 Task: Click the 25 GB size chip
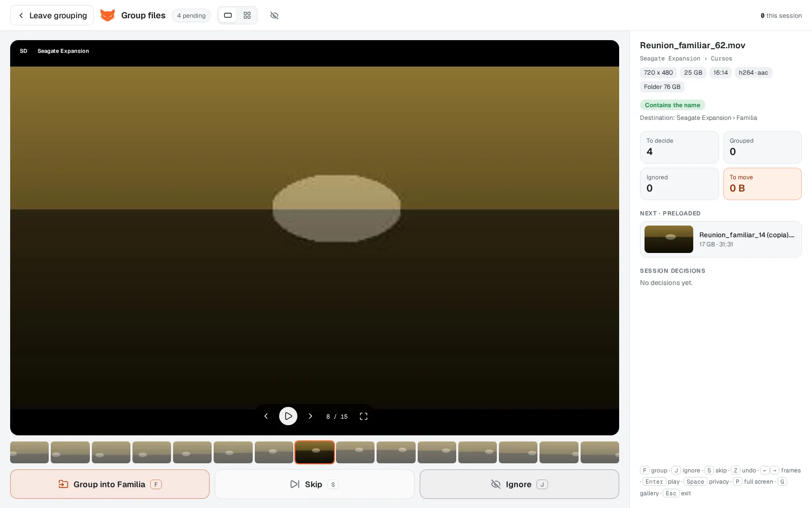pos(693,73)
